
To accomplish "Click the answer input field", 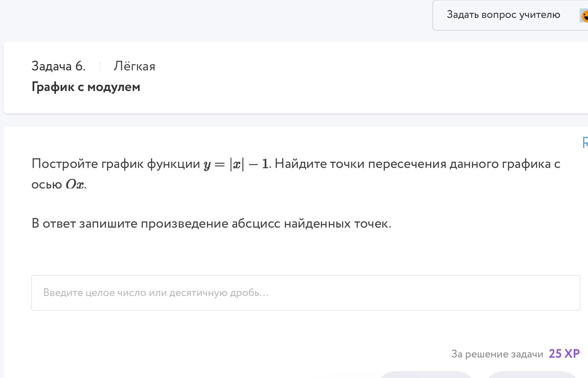I will point(305,293).
